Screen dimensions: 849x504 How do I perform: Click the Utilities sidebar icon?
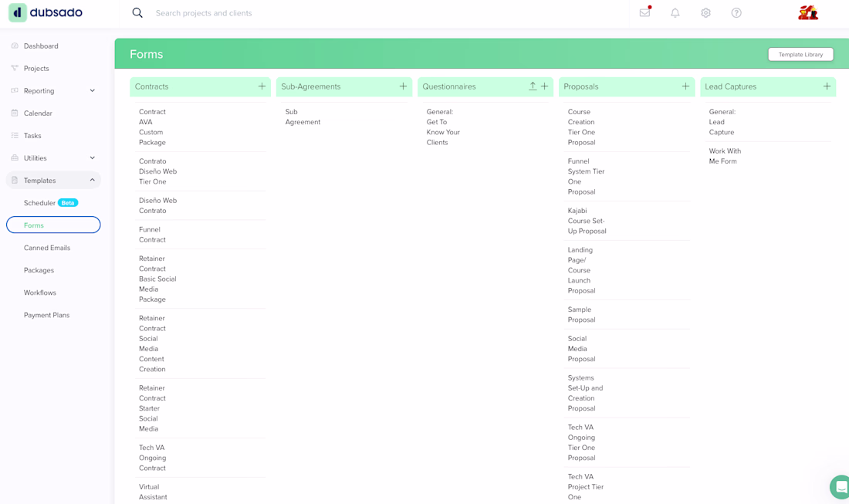click(x=15, y=158)
